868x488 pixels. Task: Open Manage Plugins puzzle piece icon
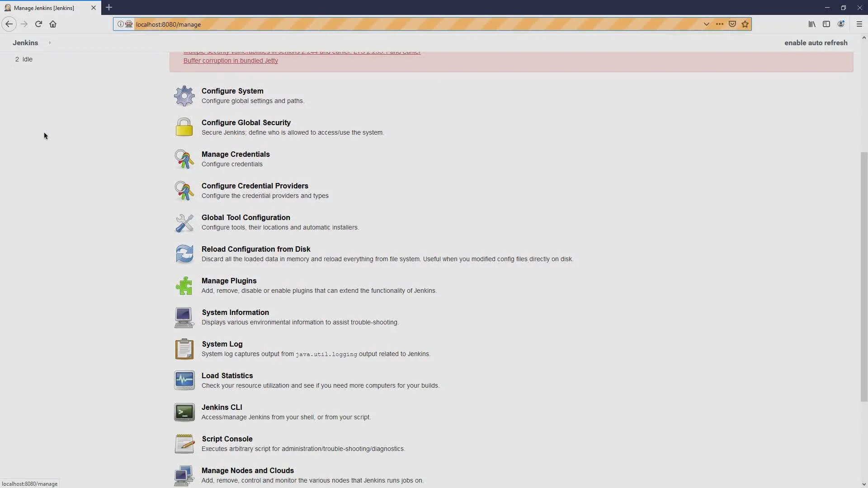184,285
